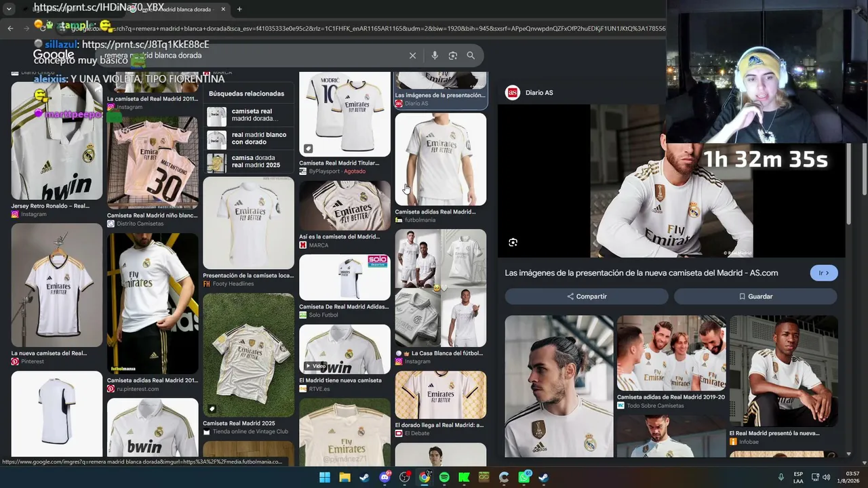Click the preview panel scroll-down arrow
Screen dimensions: 868x488
coord(848,454)
